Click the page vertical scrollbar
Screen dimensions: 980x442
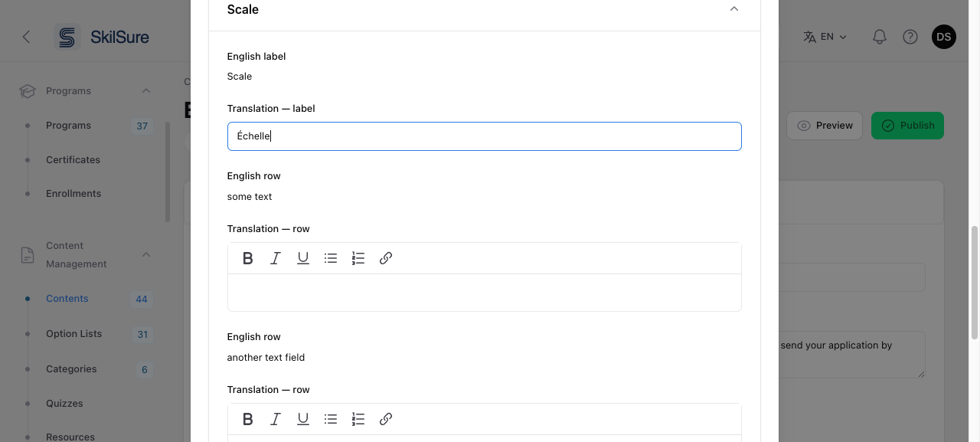pyautogui.click(x=975, y=282)
